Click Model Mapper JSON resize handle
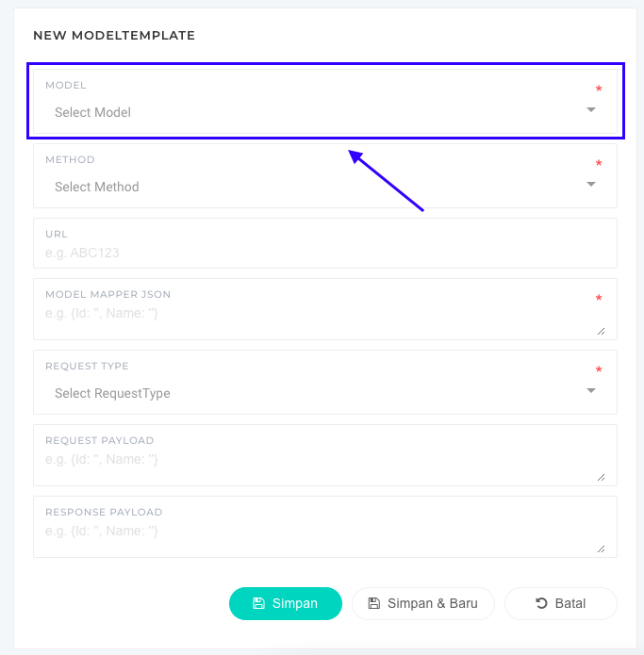The height and width of the screenshot is (655, 644). pos(601,331)
